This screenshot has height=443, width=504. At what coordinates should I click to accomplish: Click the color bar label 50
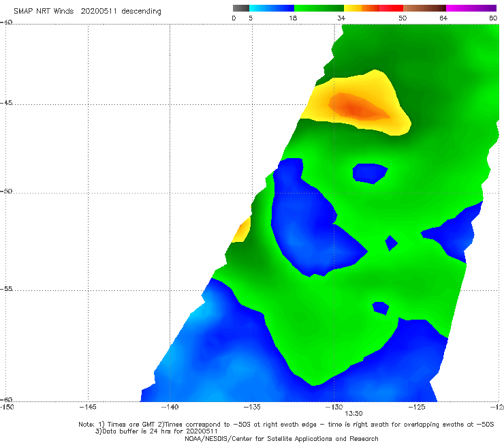click(403, 18)
